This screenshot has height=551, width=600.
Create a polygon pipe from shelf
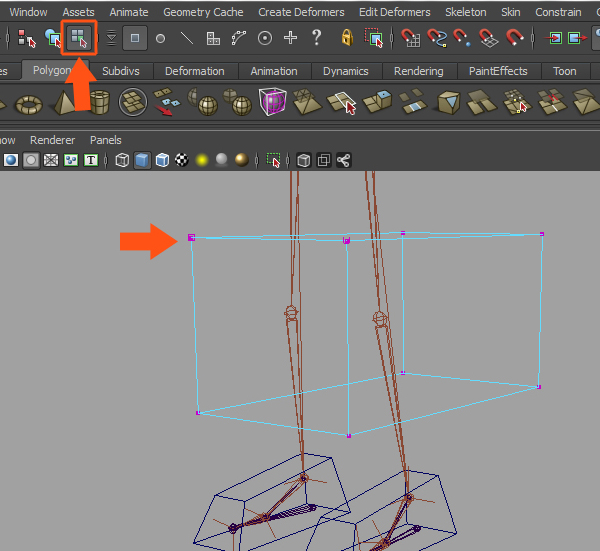click(100, 102)
